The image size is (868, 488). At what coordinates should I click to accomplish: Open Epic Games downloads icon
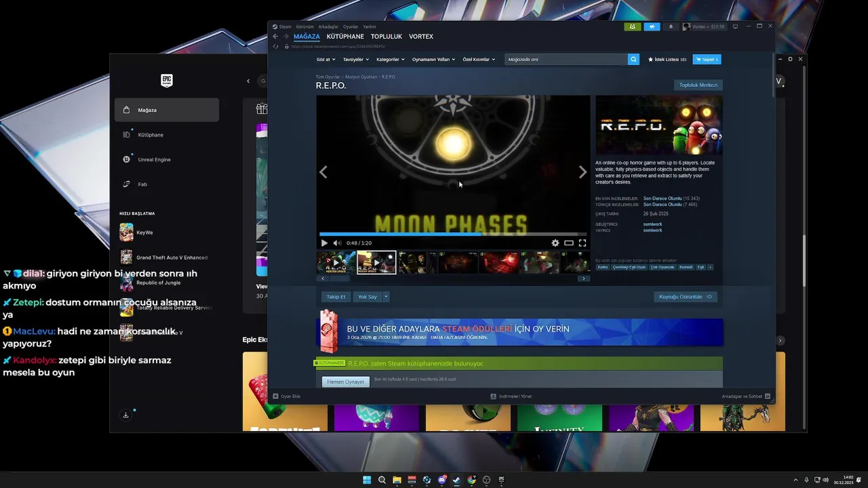coord(126,415)
